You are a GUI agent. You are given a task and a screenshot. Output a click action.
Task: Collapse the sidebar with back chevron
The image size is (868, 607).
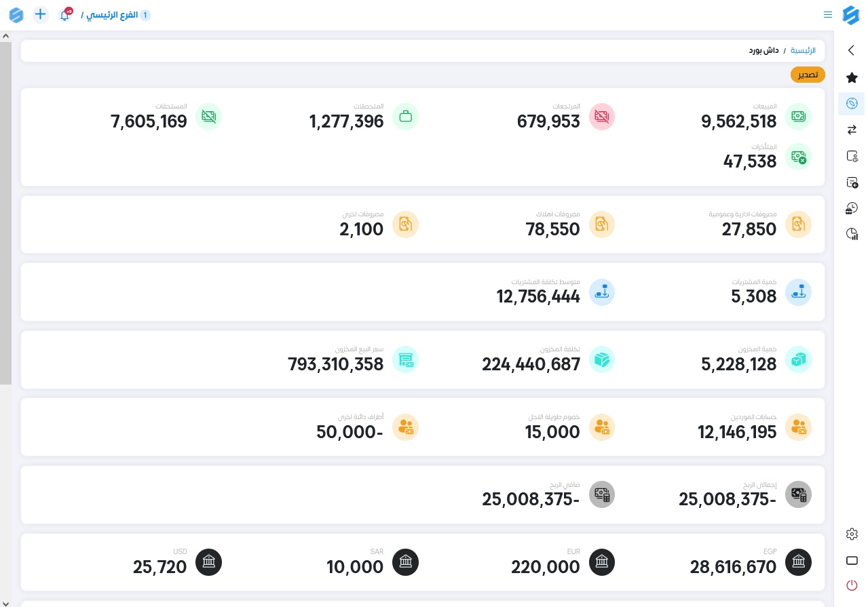click(x=852, y=50)
